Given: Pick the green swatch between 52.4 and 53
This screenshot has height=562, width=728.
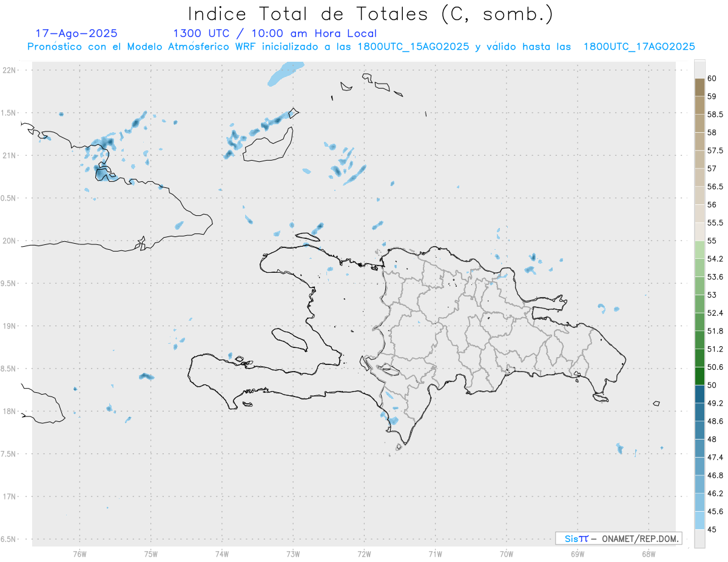Looking at the screenshot, I should pos(699,304).
